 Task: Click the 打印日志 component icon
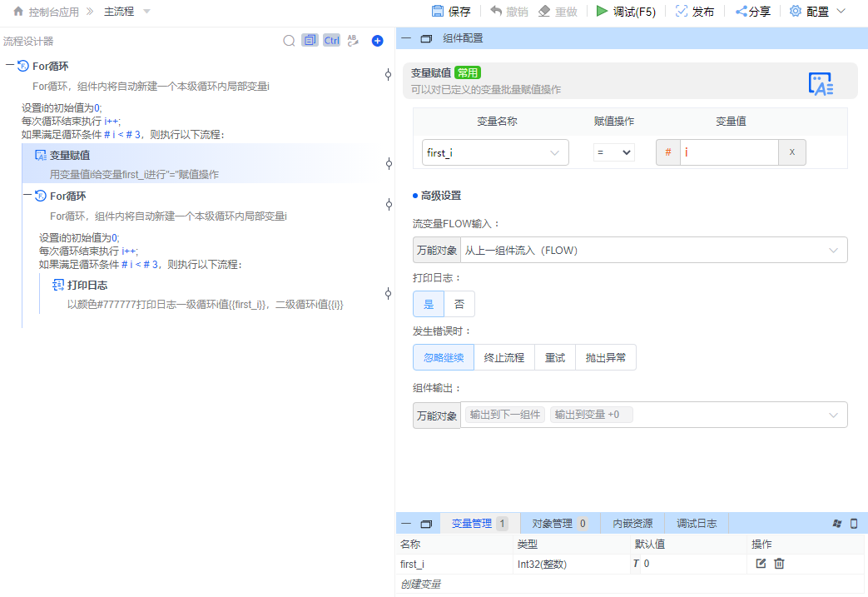[58, 285]
